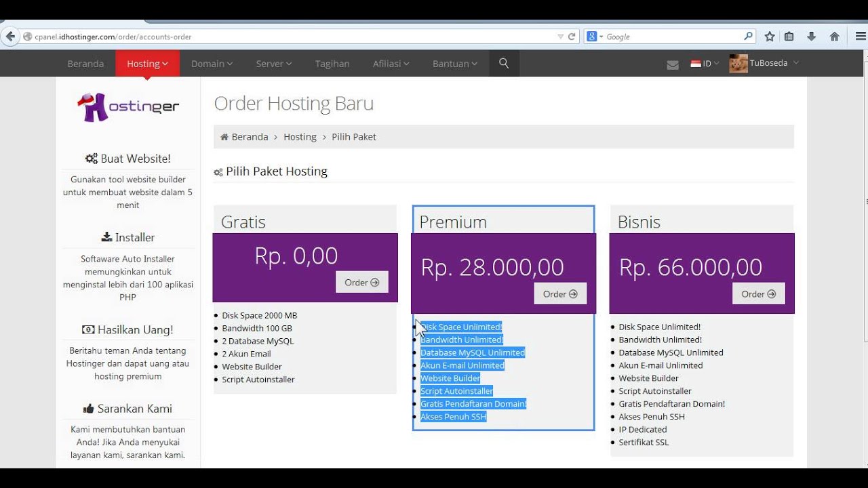Open Sarankan Kami sidebar link

[128, 409]
